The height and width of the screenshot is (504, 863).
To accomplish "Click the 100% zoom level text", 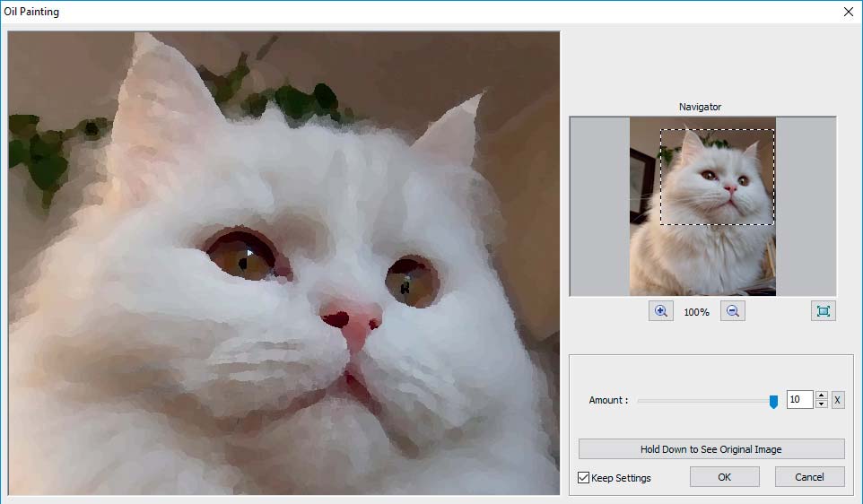I will (696, 312).
